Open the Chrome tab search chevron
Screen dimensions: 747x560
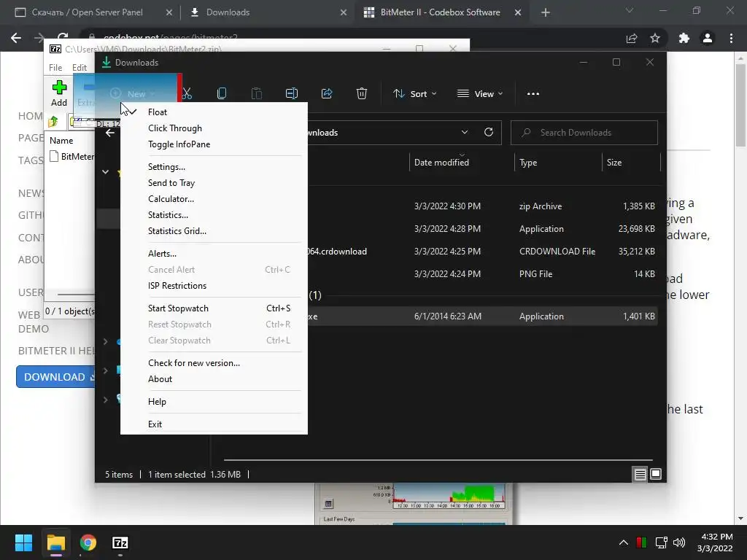(630, 10)
